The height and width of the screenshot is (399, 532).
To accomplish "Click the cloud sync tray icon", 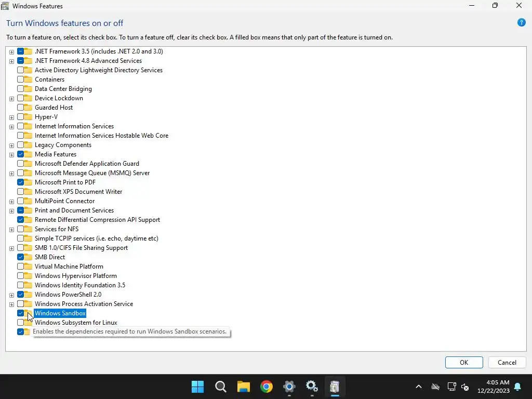I will click(x=435, y=387).
